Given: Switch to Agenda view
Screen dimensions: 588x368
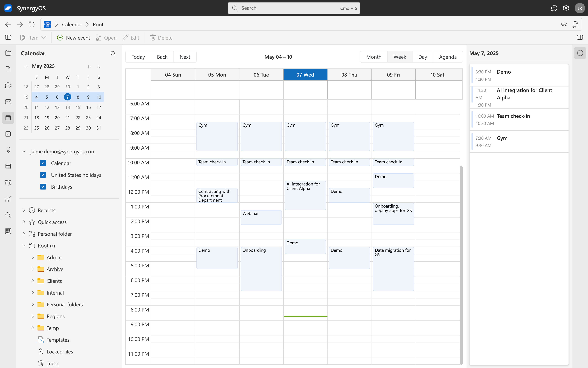Looking at the screenshot, I should pyautogui.click(x=448, y=57).
